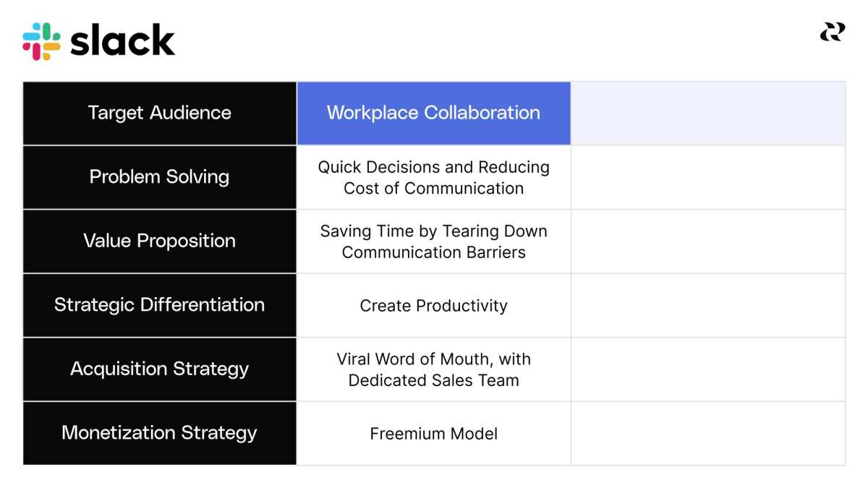
Task: Click the empty cell in Strategic Differentiation row
Action: point(708,305)
